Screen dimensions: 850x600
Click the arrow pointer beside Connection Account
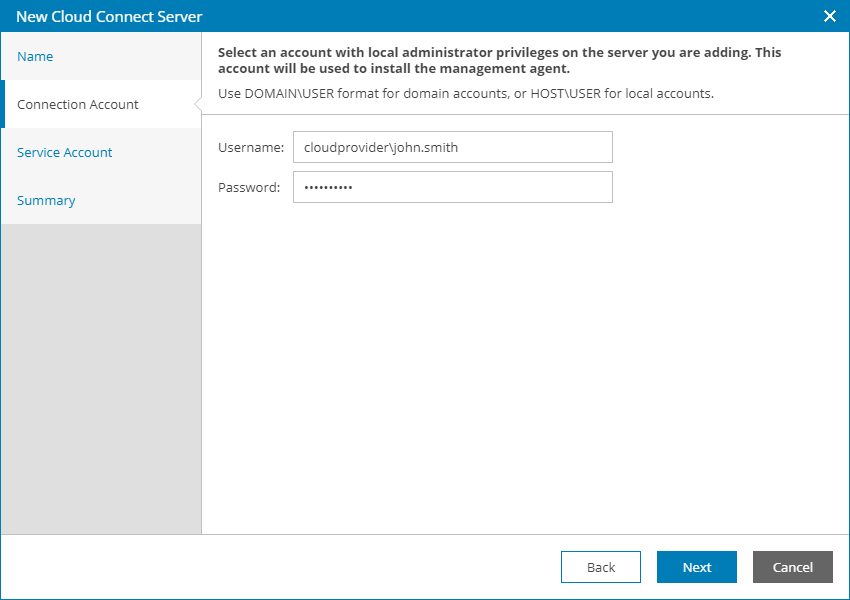tap(198, 104)
